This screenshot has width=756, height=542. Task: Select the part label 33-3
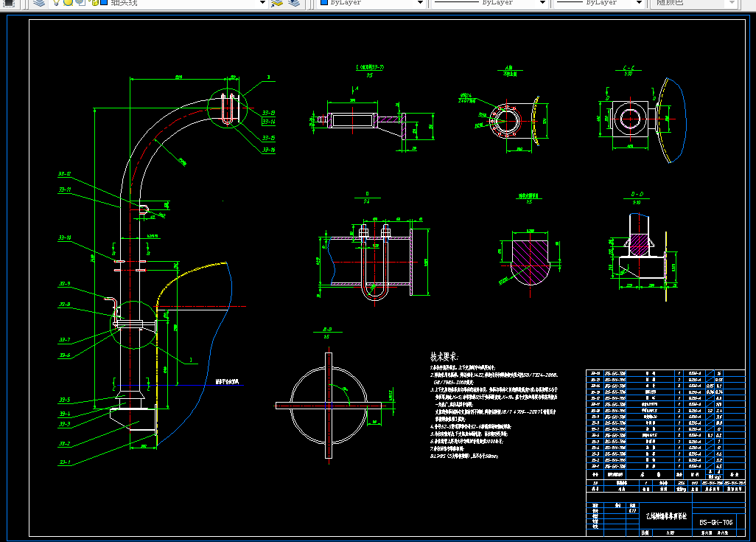(x=65, y=424)
